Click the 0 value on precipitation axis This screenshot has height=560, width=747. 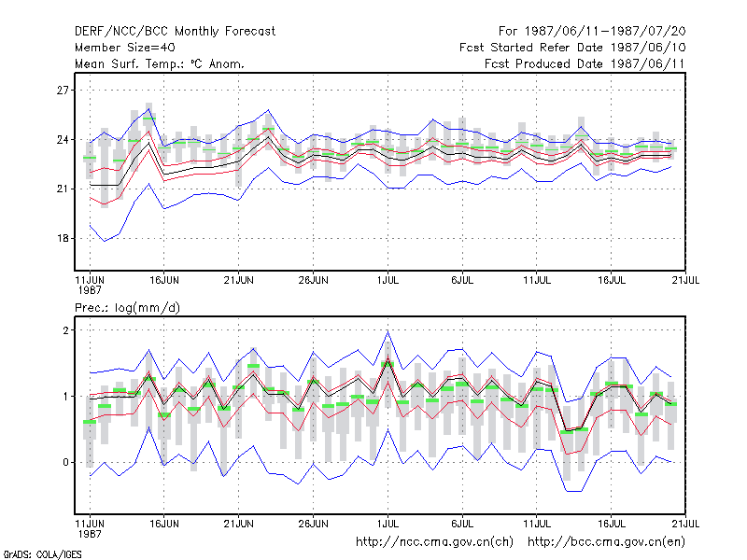[x=65, y=462]
